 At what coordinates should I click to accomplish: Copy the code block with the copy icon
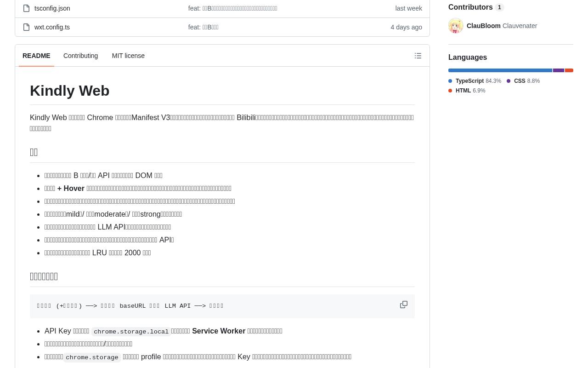(404, 305)
